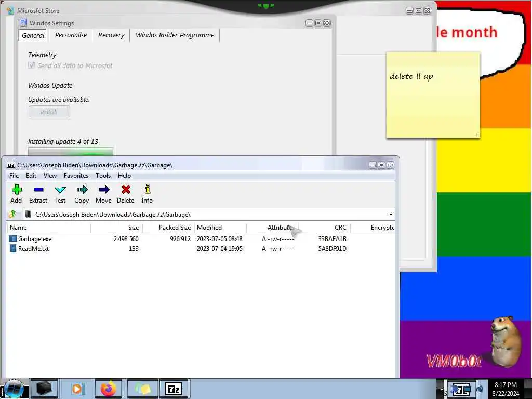Select the General tab in Windos Settings

click(33, 35)
